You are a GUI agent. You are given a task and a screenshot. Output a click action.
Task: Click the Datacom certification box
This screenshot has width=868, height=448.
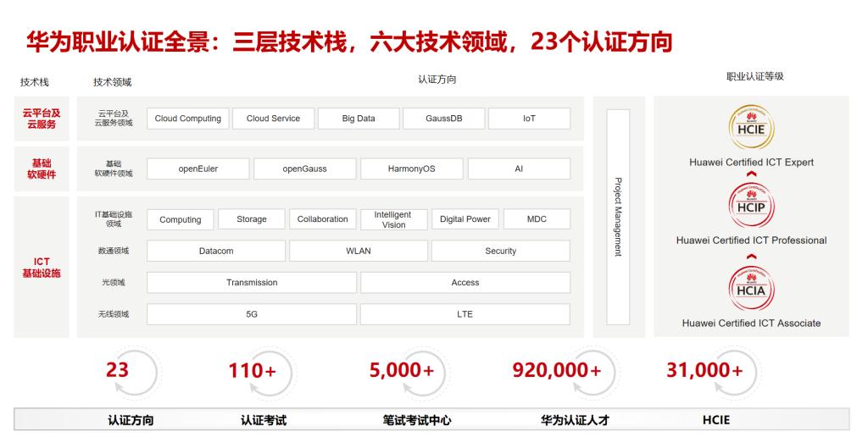(x=216, y=251)
